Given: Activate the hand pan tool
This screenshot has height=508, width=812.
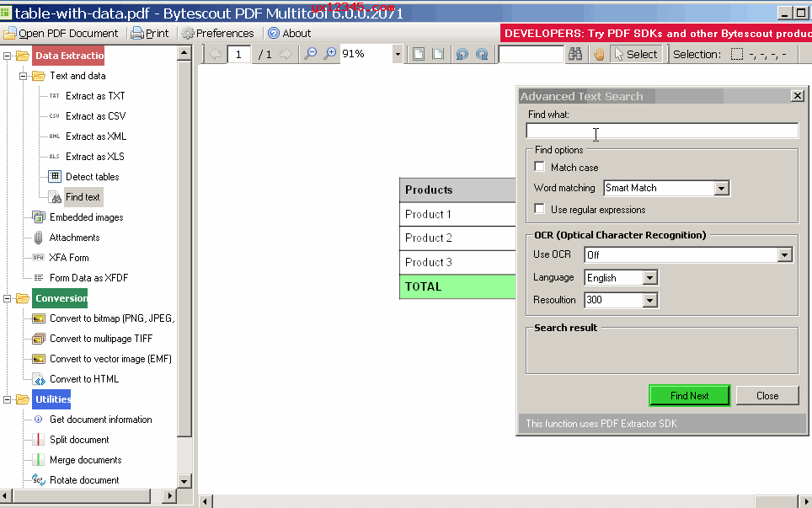Looking at the screenshot, I should [x=599, y=54].
